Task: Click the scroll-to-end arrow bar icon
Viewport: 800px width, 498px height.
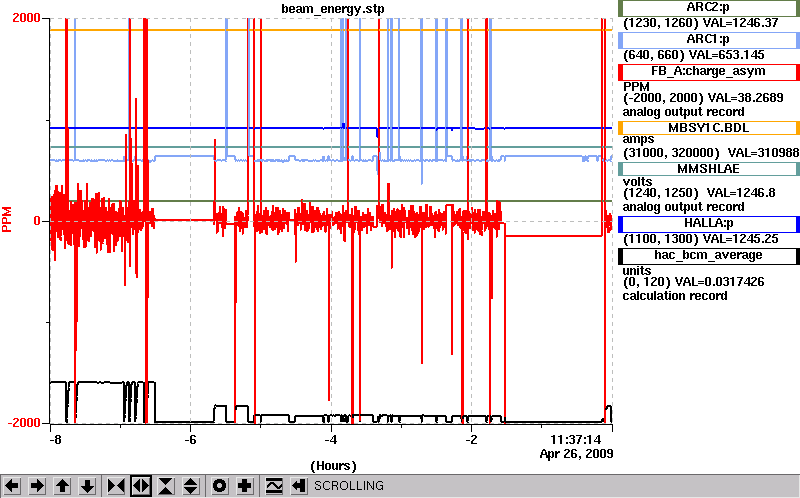Action: (x=299, y=486)
